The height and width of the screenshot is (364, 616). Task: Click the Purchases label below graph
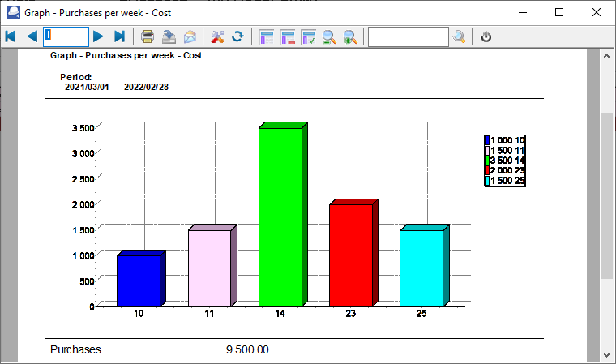pos(75,349)
